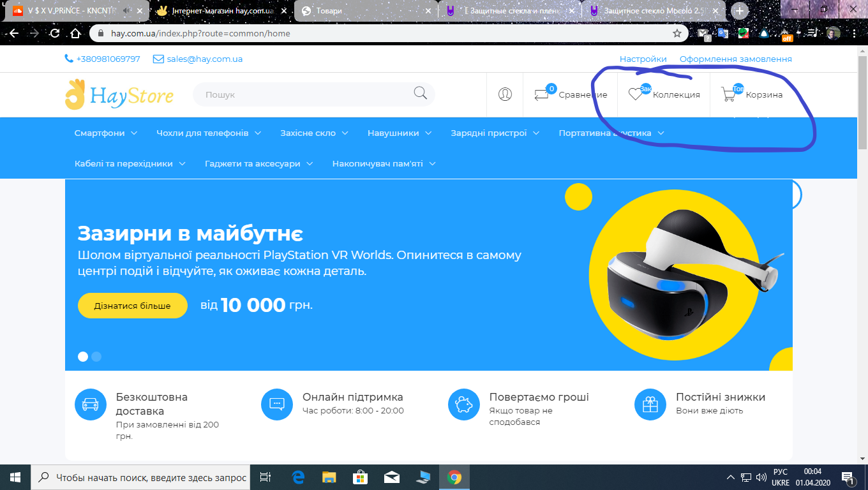Image resolution: width=868 pixels, height=490 pixels.
Task: Open Task View on taskbar
Action: click(266, 477)
